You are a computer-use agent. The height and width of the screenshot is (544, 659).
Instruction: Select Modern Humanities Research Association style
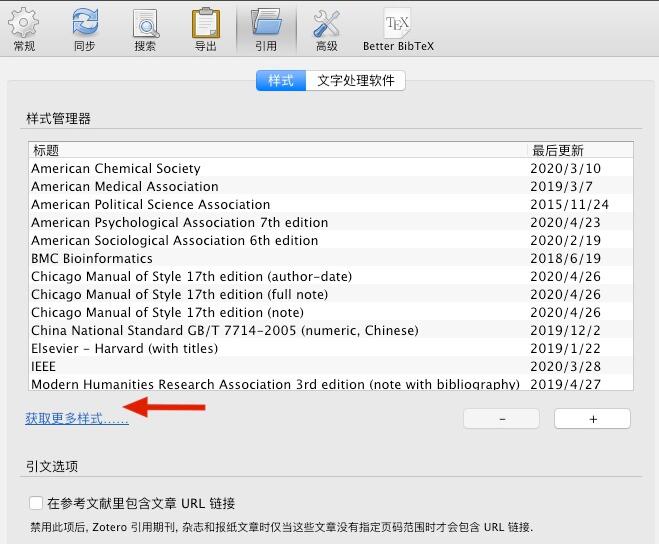(331, 383)
